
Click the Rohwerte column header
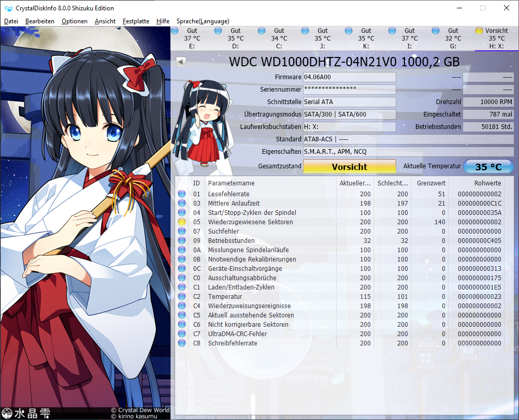(x=477, y=183)
